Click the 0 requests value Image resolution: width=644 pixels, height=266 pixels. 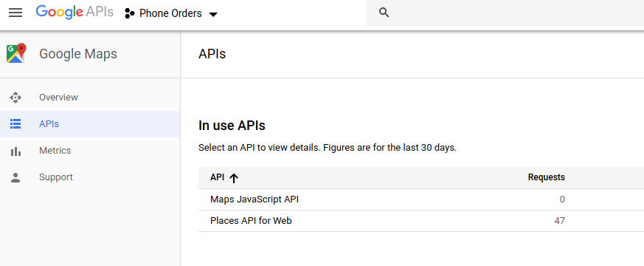point(562,199)
